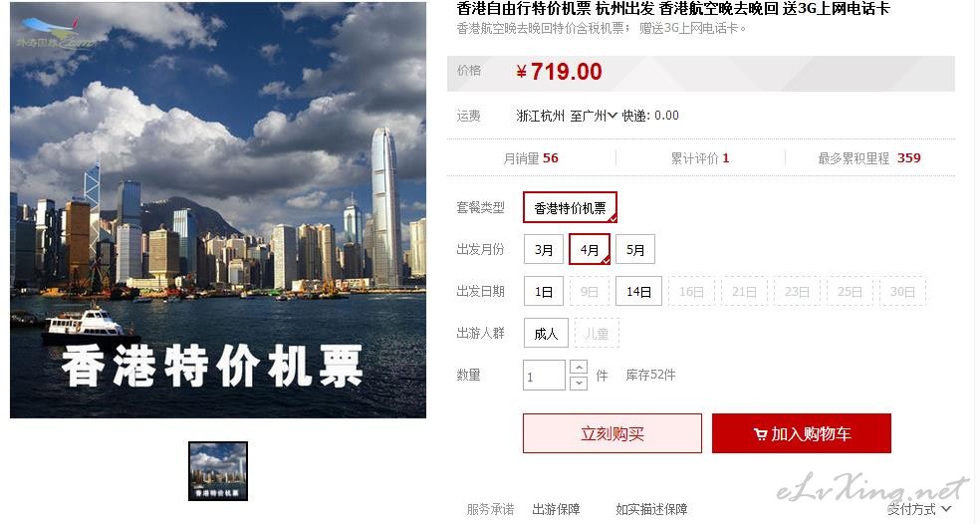Click the quantity input field
This screenshot has height=524, width=980.
pos(545,376)
